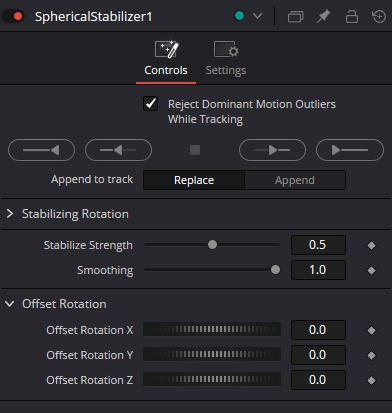Add keyframe for Smoothing

371,270
